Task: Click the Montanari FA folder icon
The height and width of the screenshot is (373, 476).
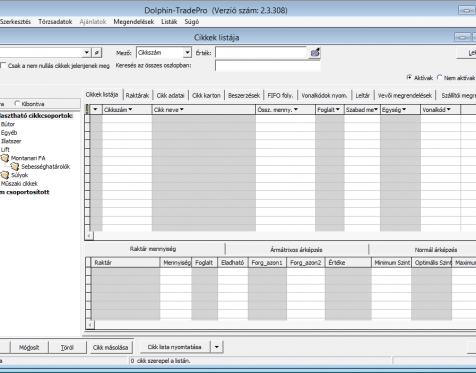Action: (x=5, y=158)
